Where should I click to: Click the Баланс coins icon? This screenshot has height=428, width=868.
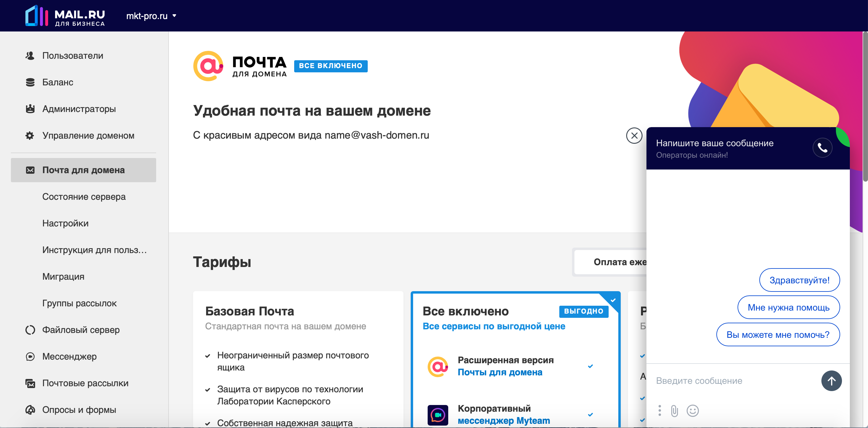click(x=30, y=82)
